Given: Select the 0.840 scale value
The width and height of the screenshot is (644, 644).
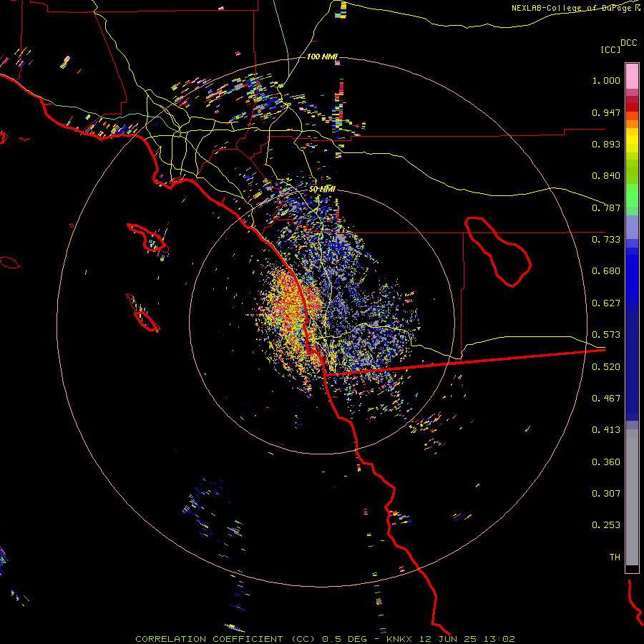Looking at the screenshot, I should pyautogui.click(x=606, y=176).
